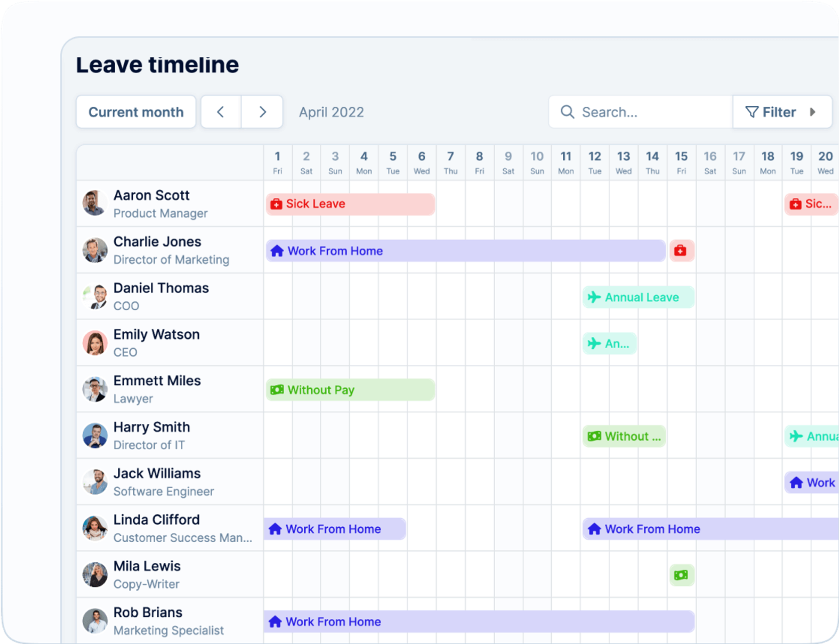The image size is (839, 644).
Task: Click money icon in Harry Smith's row
Action: (594, 436)
